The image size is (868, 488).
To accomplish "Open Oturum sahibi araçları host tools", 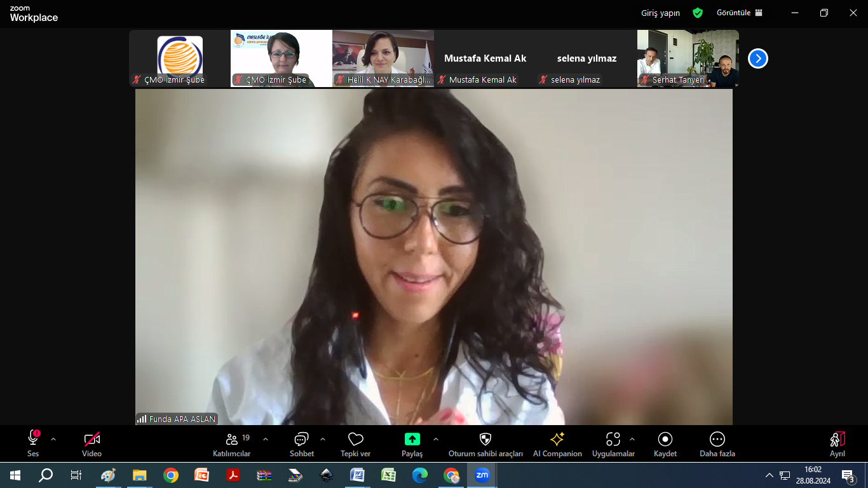I will (x=485, y=440).
